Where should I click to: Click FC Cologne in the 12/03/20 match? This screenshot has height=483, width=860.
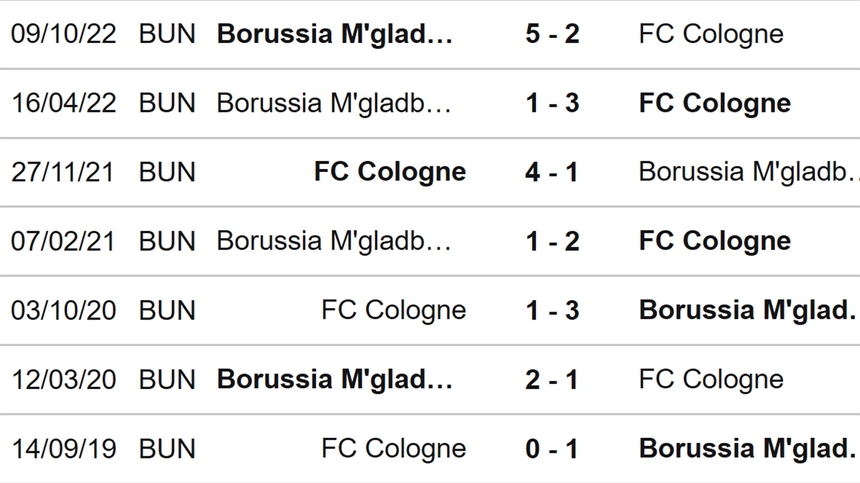(x=710, y=379)
